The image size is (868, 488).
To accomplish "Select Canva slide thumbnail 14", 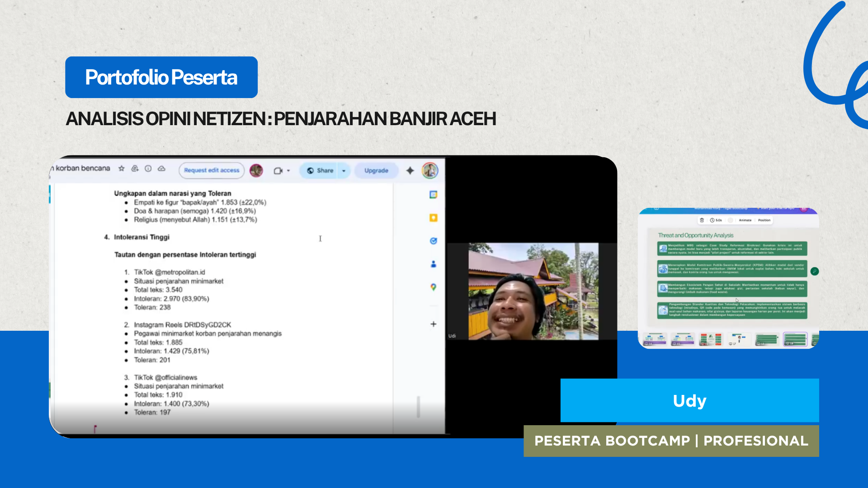I will tap(655, 339).
